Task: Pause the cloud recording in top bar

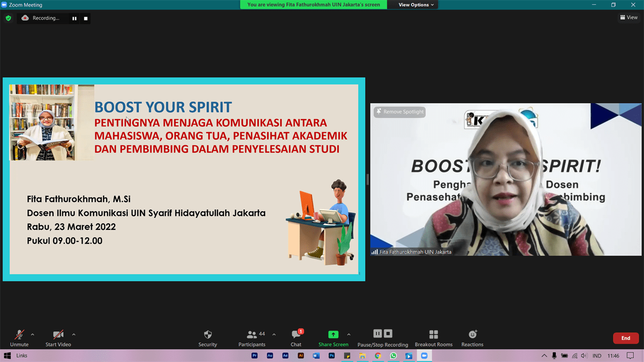Action: pos(74,18)
